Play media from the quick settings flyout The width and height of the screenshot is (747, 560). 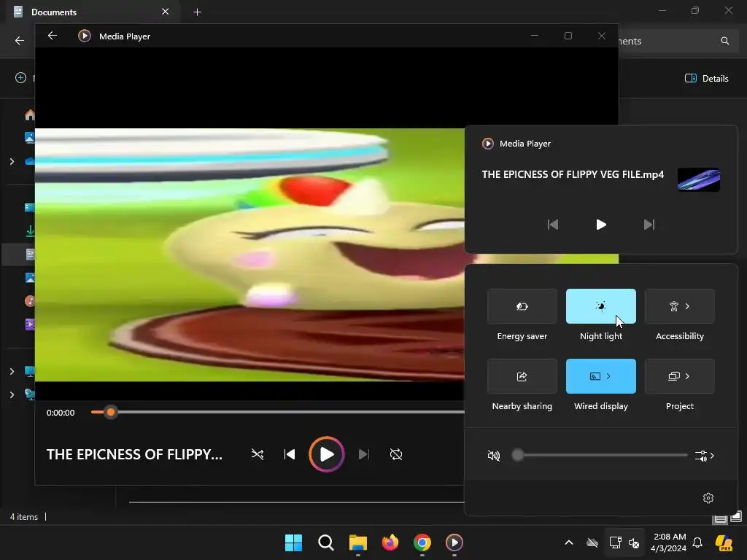pos(601,225)
